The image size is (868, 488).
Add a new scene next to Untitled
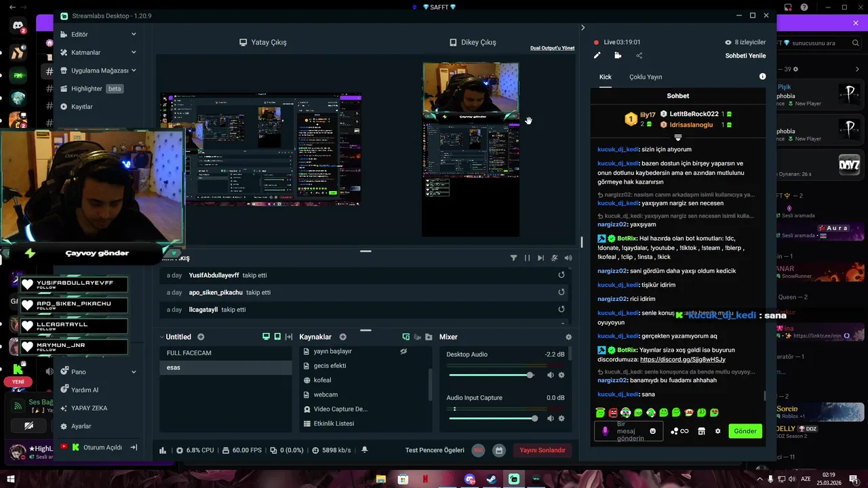(x=201, y=337)
